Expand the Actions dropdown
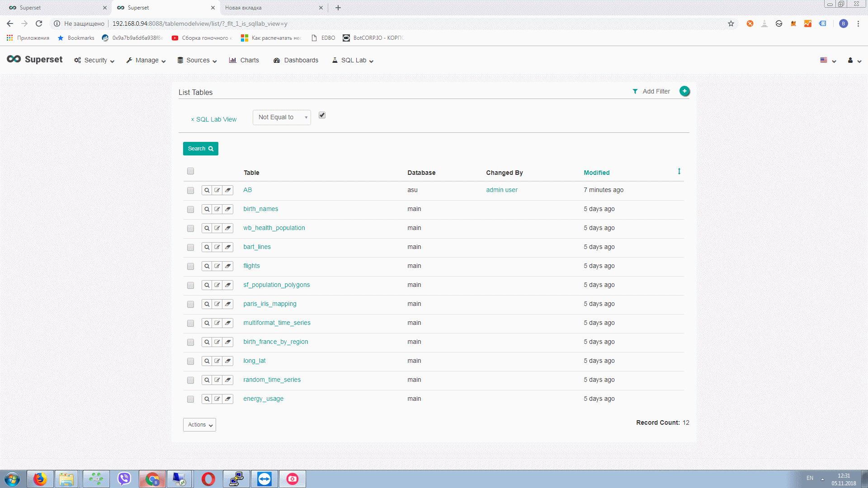This screenshot has height=488, width=868. [199, 425]
